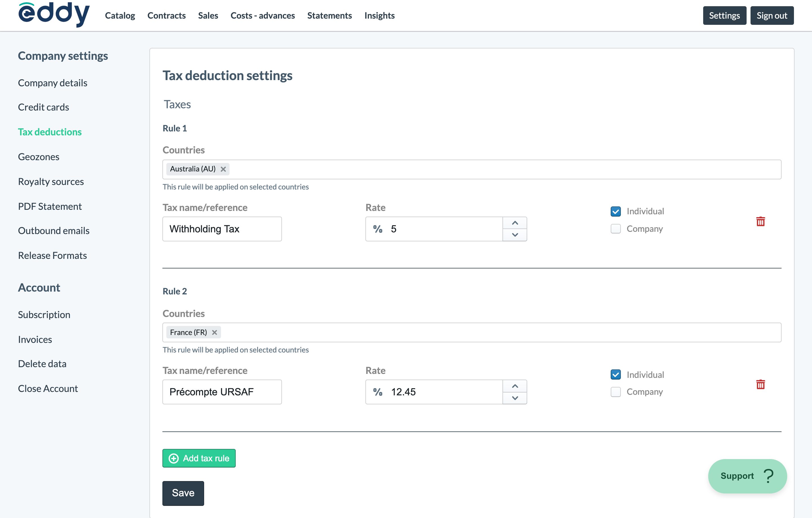Save the tax deduction settings
812x518 pixels.
183,493
